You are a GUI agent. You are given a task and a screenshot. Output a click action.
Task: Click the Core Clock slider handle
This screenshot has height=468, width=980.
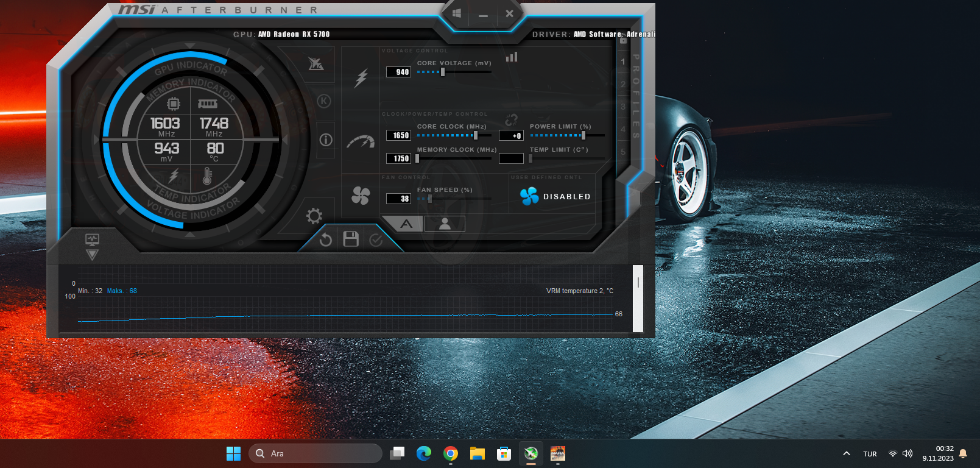coord(476,135)
